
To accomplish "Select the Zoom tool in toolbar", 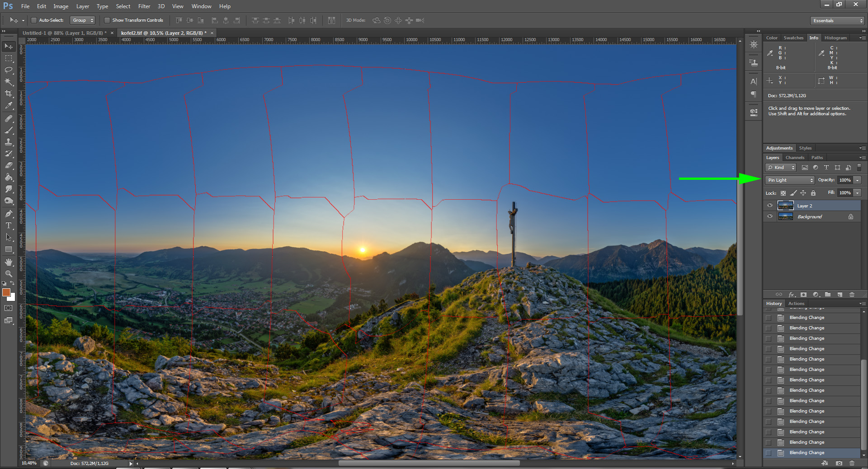I will (9, 274).
